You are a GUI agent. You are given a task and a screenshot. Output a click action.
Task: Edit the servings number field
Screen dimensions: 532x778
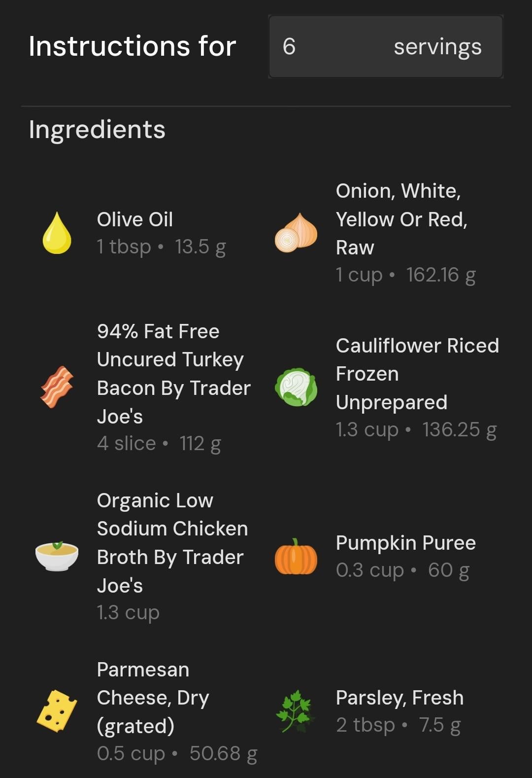385,46
